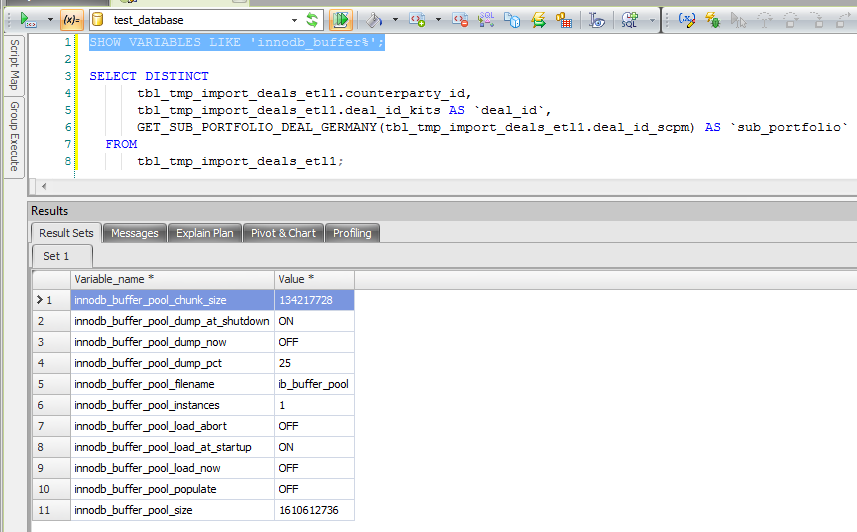Toggle the (x)= variables button
857x532 pixels.
(x=71, y=19)
